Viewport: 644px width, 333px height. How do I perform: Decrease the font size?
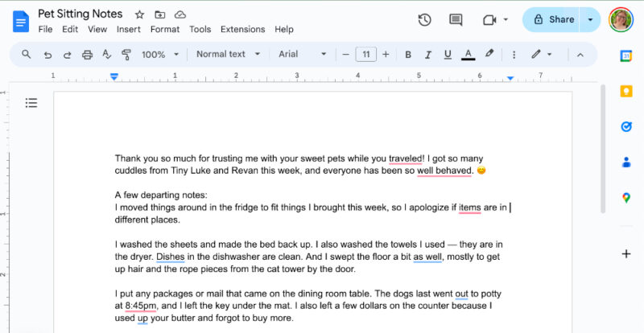point(346,54)
